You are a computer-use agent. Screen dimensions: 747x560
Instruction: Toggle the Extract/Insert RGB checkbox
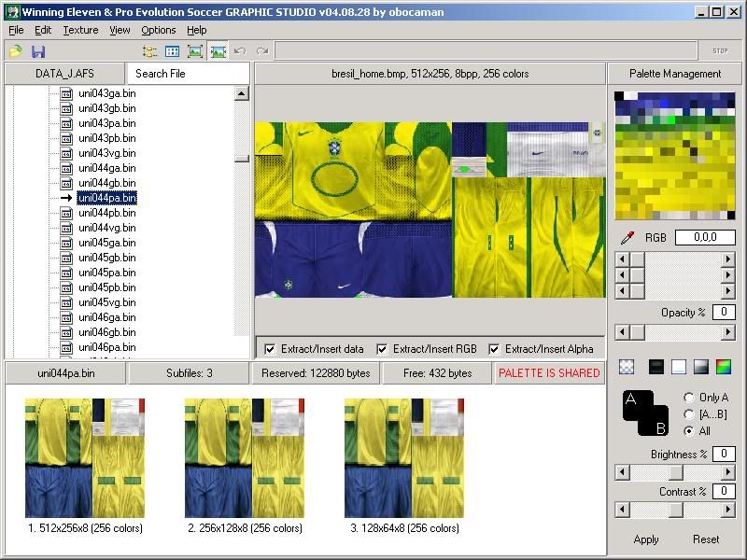coord(382,349)
